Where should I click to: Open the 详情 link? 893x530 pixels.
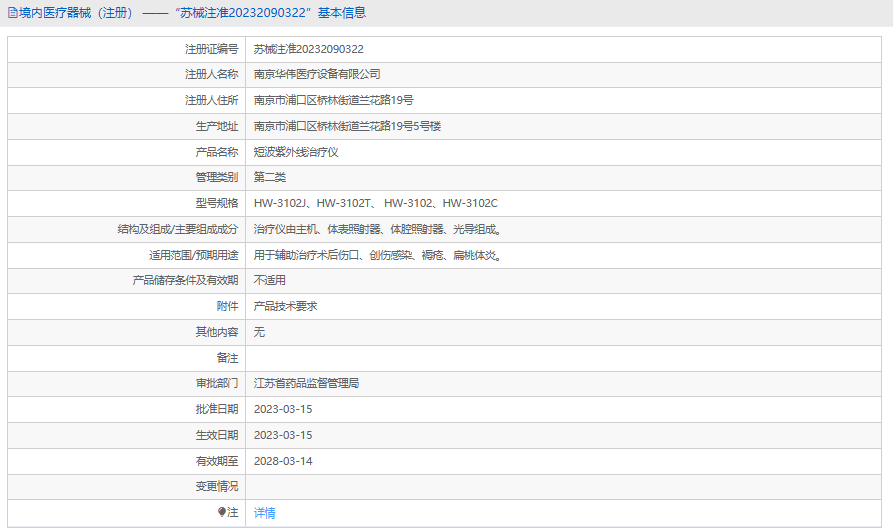tap(264, 513)
